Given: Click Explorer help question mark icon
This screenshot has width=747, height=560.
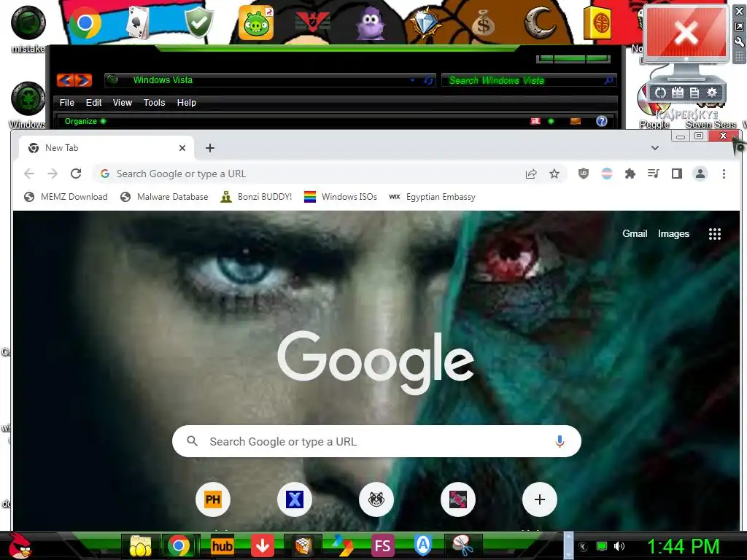Looking at the screenshot, I should tap(602, 122).
